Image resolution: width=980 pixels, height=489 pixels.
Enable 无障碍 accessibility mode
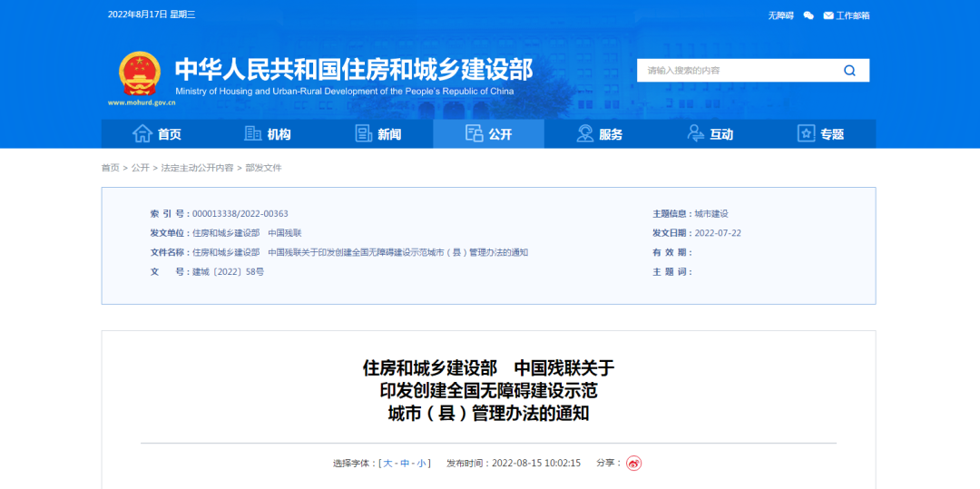pyautogui.click(x=780, y=15)
